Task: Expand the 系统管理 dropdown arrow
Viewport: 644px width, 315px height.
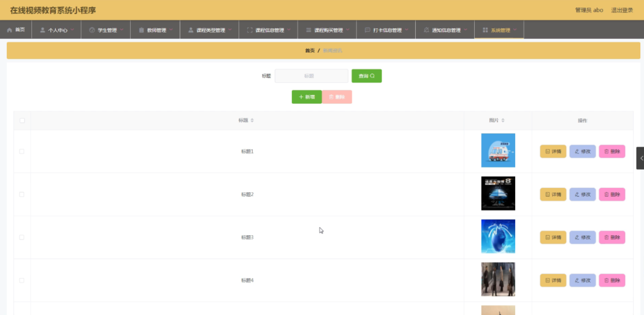Action: tap(514, 30)
